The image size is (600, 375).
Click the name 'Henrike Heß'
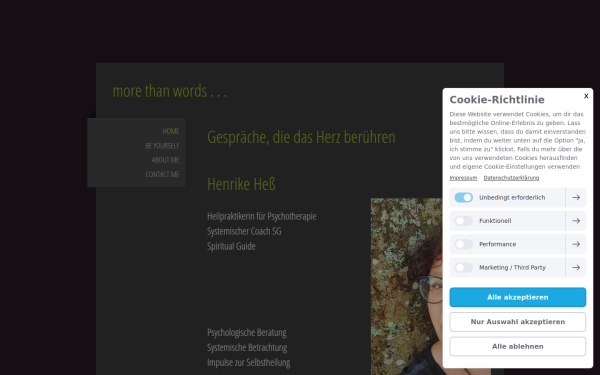tap(241, 184)
